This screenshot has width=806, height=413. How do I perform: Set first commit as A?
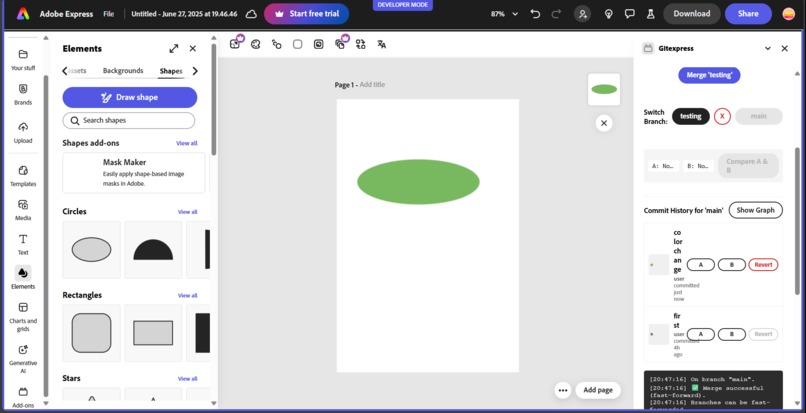point(700,334)
